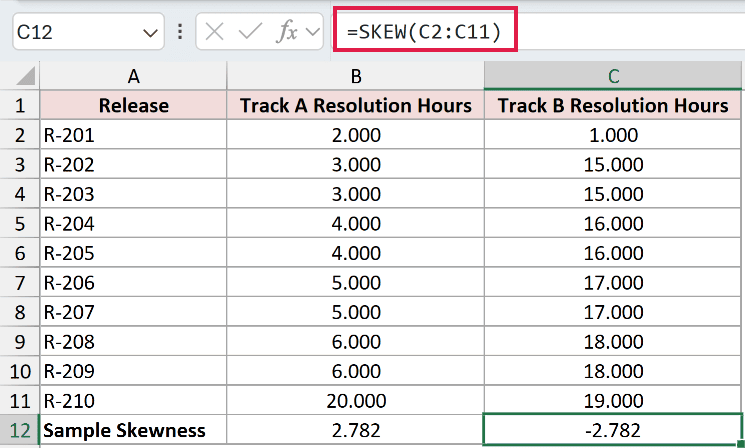The width and height of the screenshot is (745, 448).
Task: Select cell R-203
Action: (x=133, y=194)
